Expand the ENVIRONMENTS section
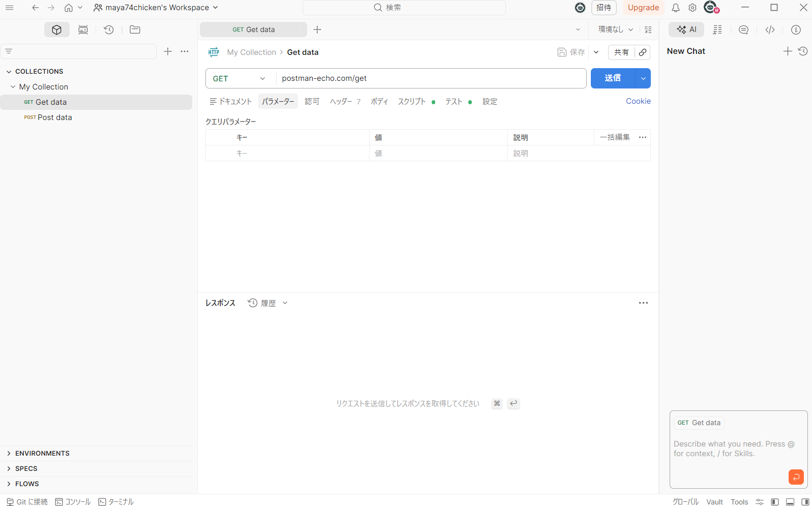This screenshot has height=506, width=812. click(x=42, y=453)
